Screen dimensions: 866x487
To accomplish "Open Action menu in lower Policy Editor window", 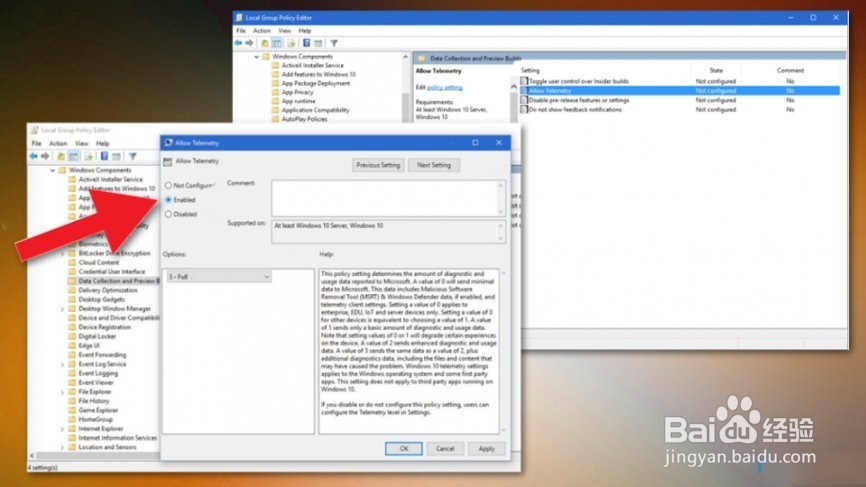I will tap(58, 144).
